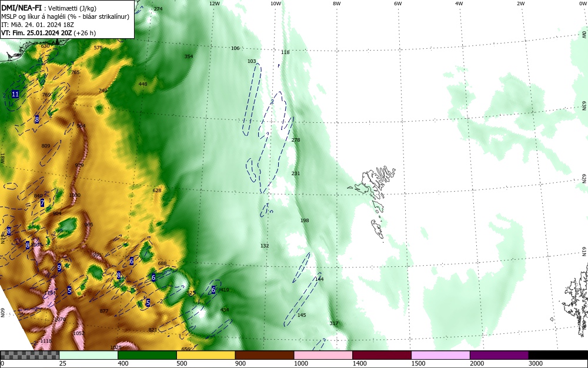Image resolution: width=588 pixels, height=368 pixels.
Task: Click the CAPE value 354
Action: click(189, 56)
